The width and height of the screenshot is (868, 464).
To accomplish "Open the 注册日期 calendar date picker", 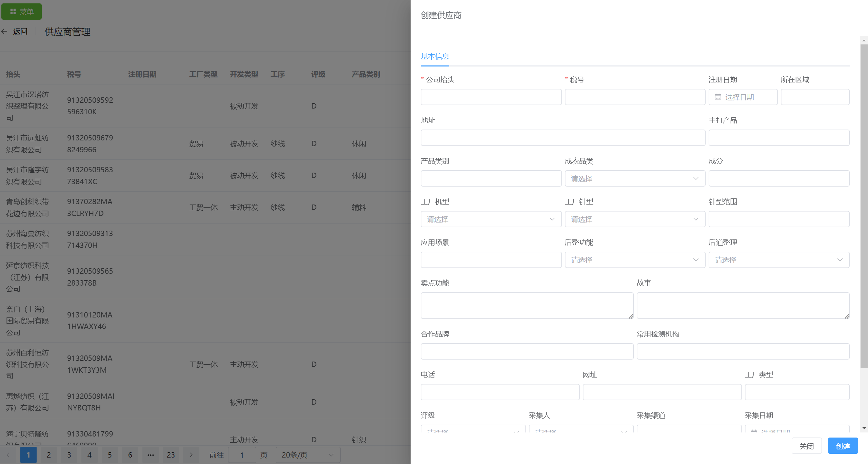I will point(743,97).
